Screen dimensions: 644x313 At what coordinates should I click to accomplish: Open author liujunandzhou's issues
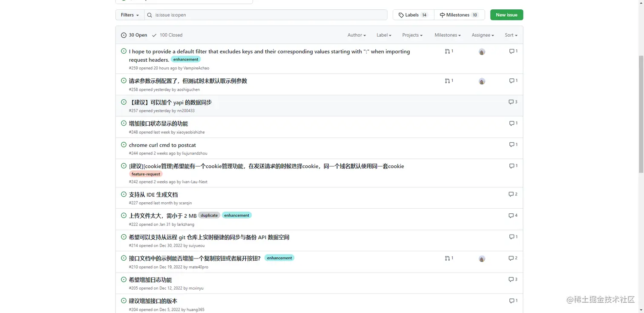[x=195, y=153]
